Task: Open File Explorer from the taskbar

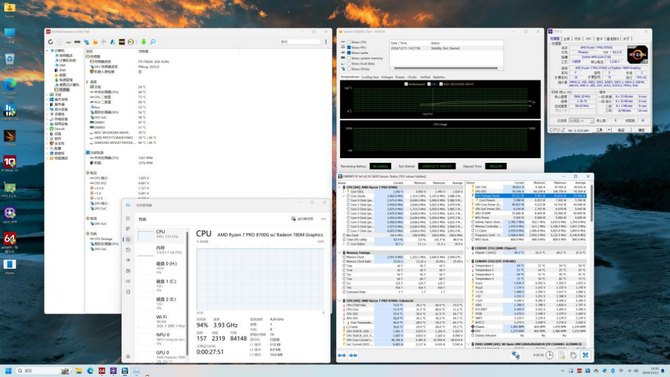Action: click(79, 371)
